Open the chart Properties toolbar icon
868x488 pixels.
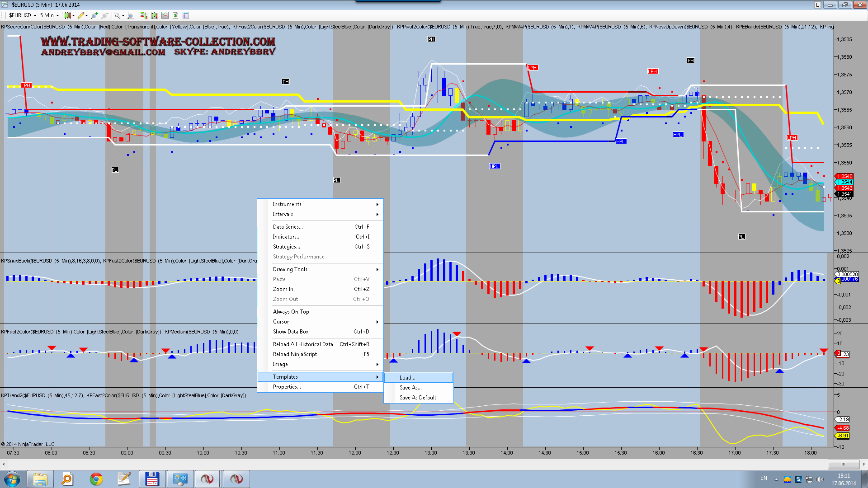point(186,15)
